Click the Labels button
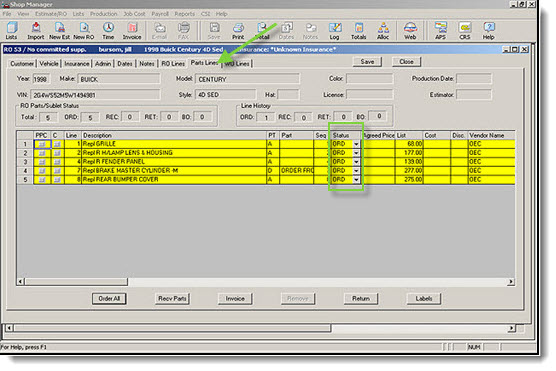556x371 pixels. click(x=424, y=299)
